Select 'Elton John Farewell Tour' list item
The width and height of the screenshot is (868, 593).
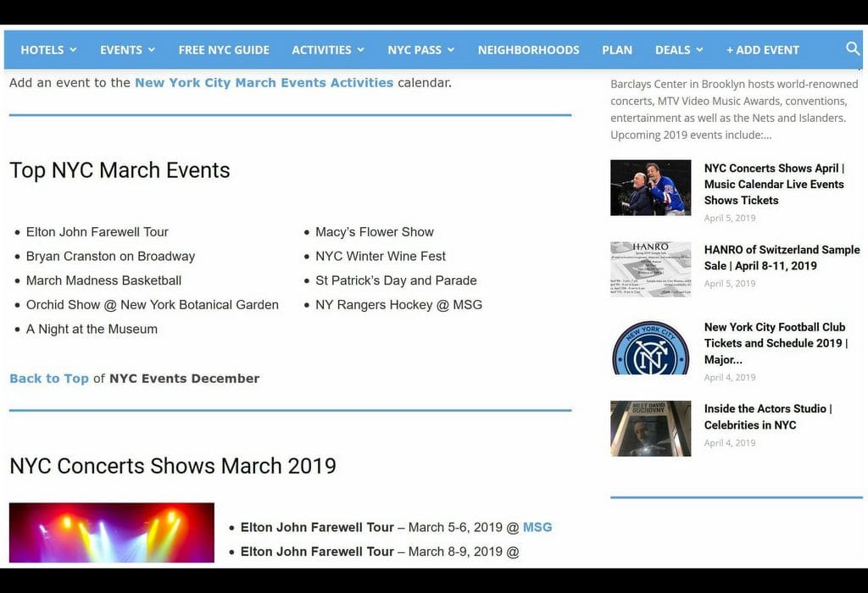97,232
